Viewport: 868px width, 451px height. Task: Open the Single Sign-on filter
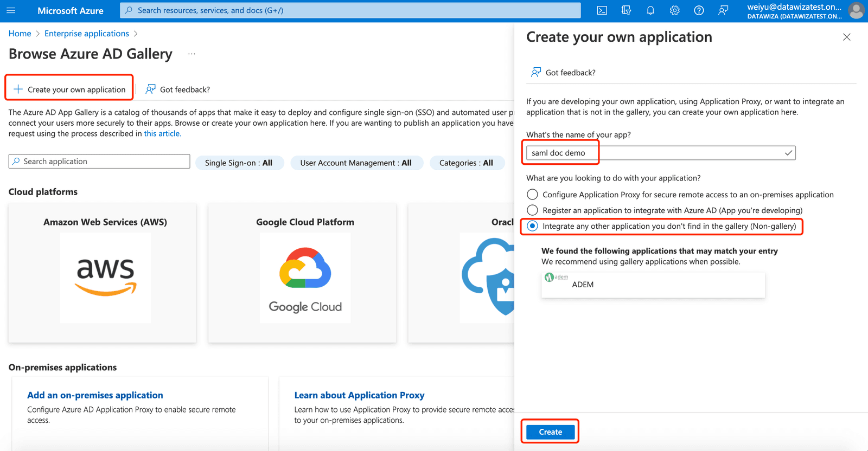239,163
